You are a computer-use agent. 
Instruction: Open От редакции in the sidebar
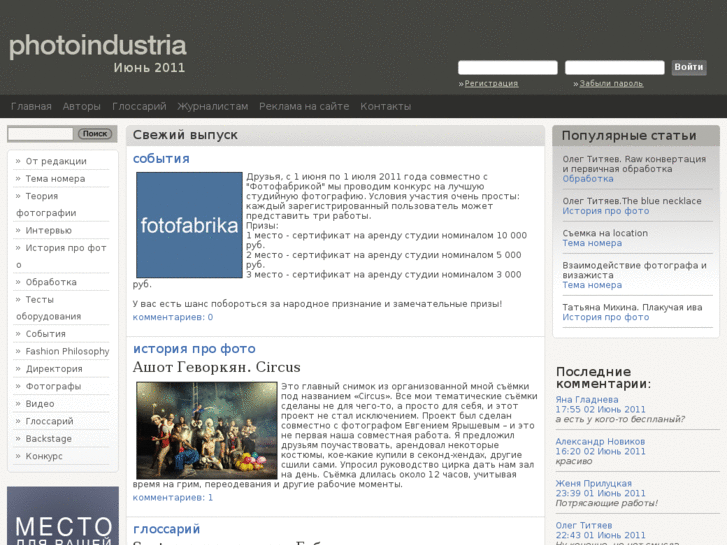pyautogui.click(x=56, y=161)
